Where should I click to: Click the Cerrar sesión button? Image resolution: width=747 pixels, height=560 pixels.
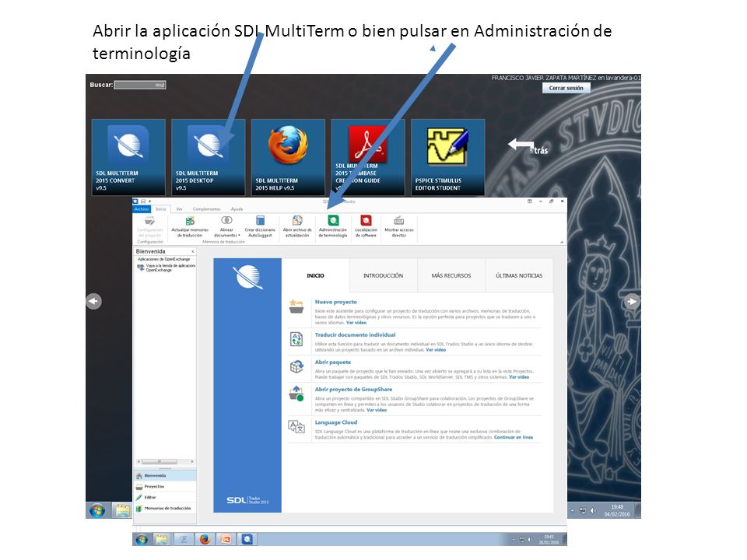pyautogui.click(x=566, y=88)
